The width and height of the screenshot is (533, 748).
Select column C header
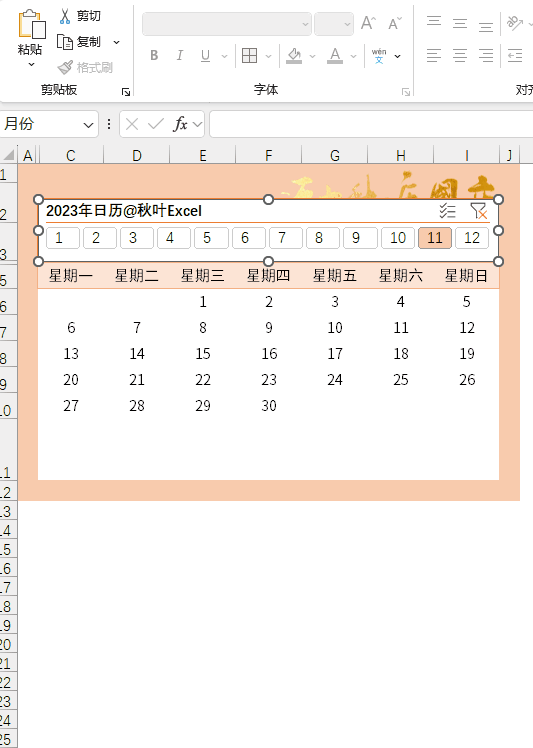71,156
